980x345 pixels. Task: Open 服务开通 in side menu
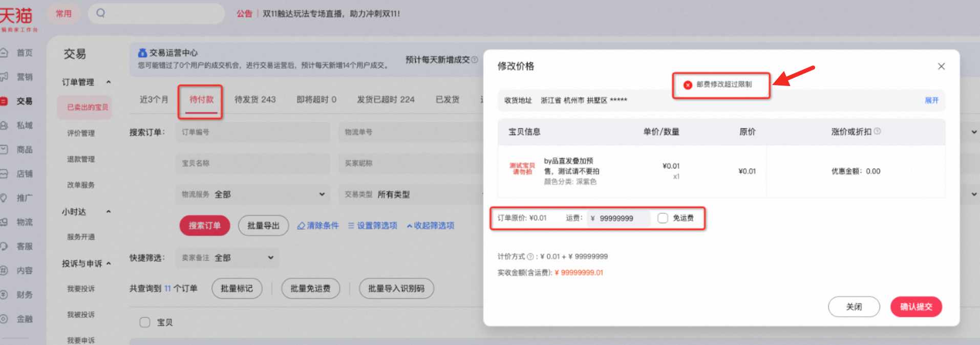(x=81, y=237)
